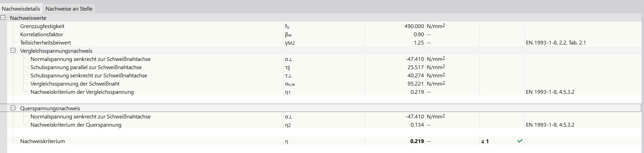The width and height of the screenshot is (644, 153).
Task: Switch to the Nachweisdetails tab
Action: 21,9
